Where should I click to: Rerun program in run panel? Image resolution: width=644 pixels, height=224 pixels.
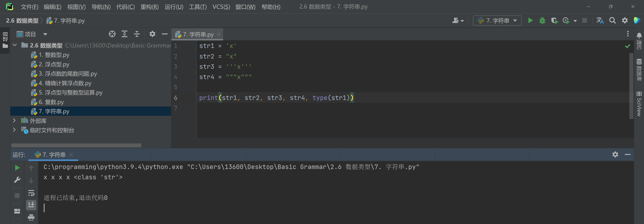point(17,168)
